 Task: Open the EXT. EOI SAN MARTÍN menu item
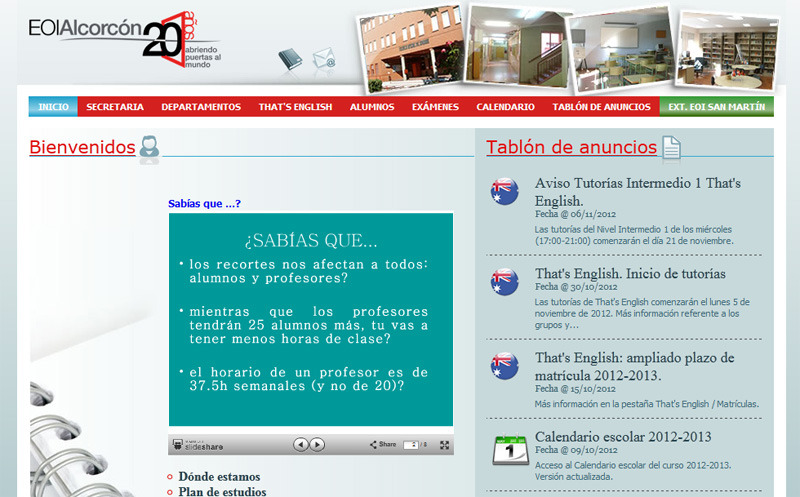click(716, 107)
